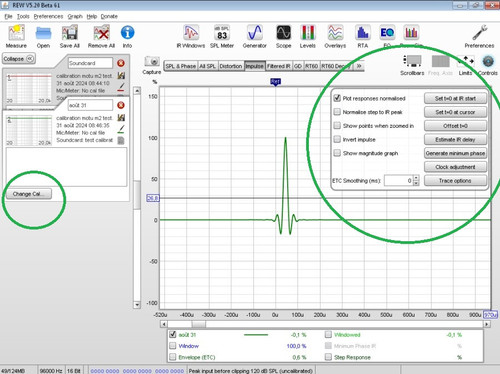
Task: Click notes icon of the août 31 measurement
Action: [121, 140]
